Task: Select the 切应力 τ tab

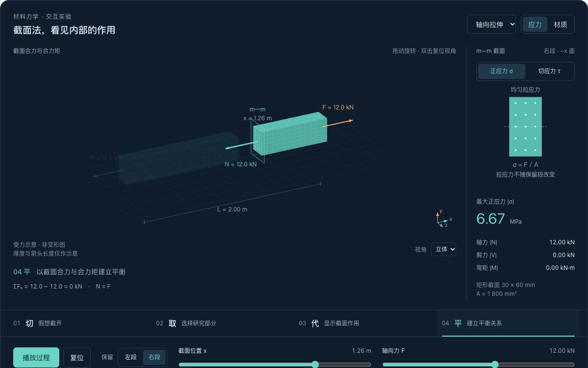Action: pyautogui.click(x=549, y=71)
